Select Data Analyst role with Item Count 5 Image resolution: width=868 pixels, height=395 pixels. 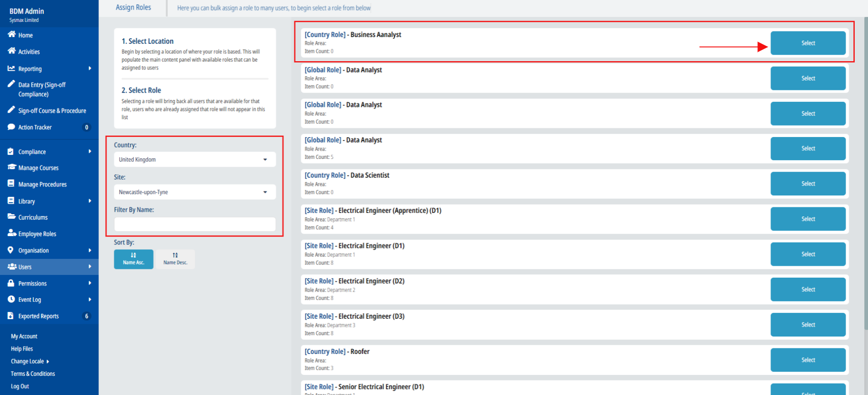[x=808, y=148]
